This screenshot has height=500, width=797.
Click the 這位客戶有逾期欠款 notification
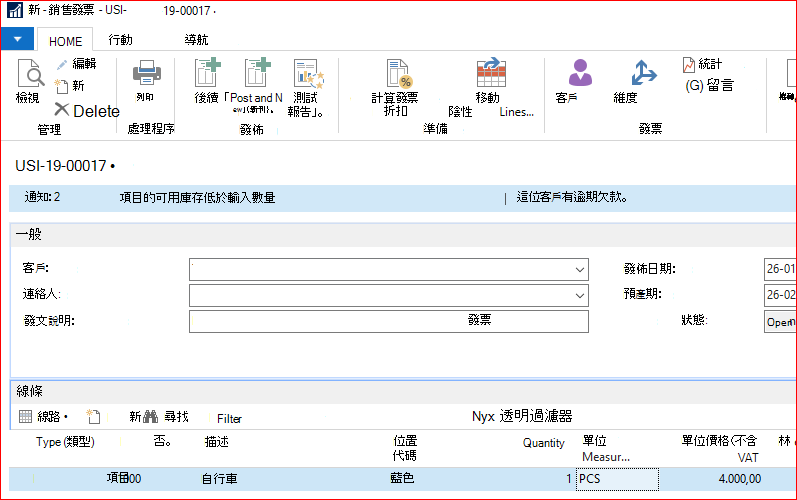click(572, 197)
